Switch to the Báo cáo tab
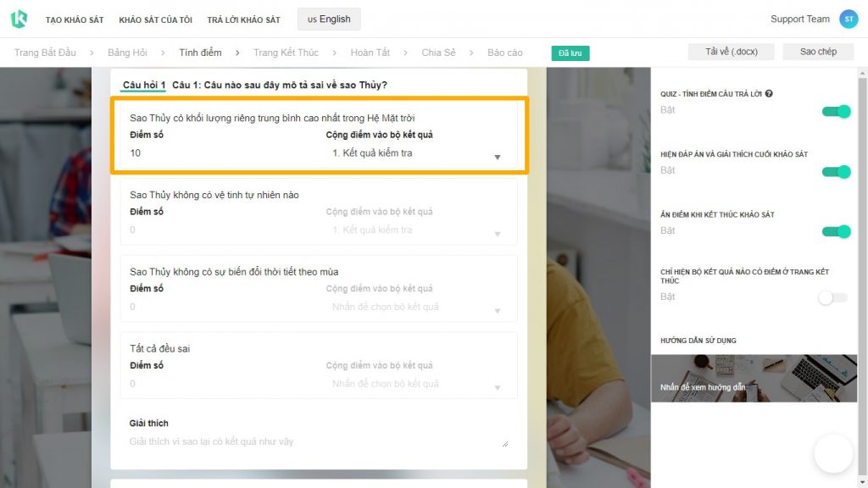868x488 pixels. coord(504,52)
